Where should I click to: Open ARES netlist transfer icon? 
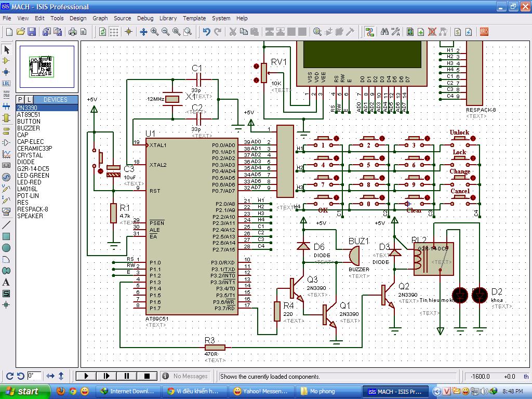[x=484, y=32]
